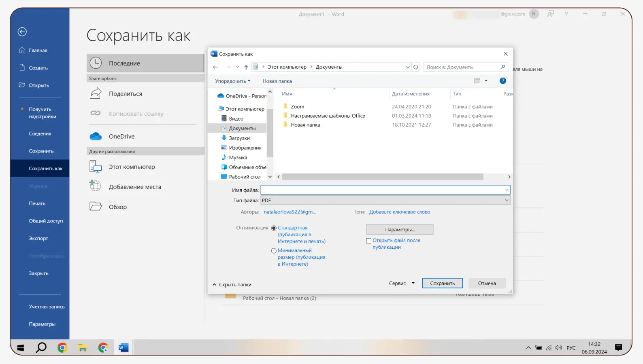Screen dimensions: 643x364
Task: Open Windows search from taskbar
Action: pos(41,347)
